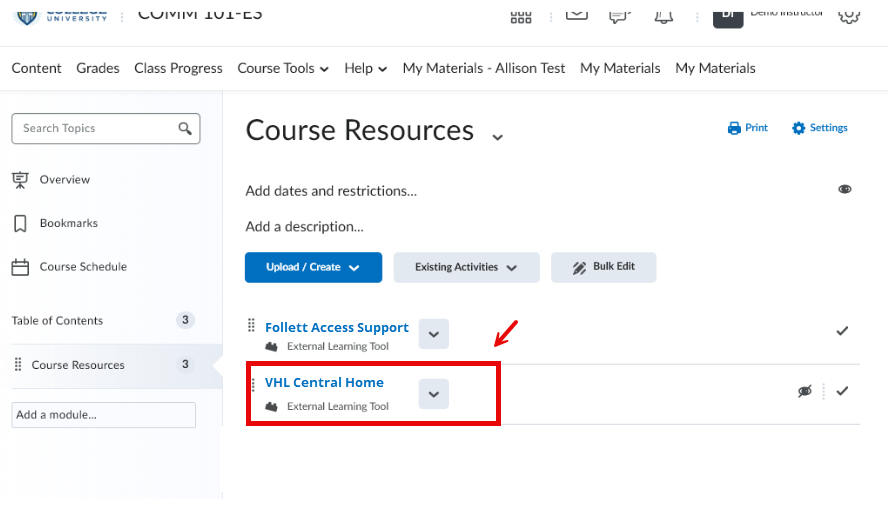Click the Course Resources heading
This screenshot has width=888, height=508.
pos(360,130)
